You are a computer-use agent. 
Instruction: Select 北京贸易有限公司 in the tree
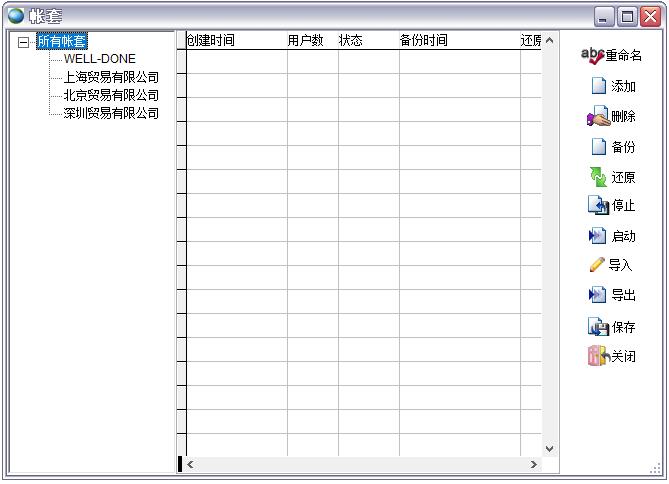point(111,95)
